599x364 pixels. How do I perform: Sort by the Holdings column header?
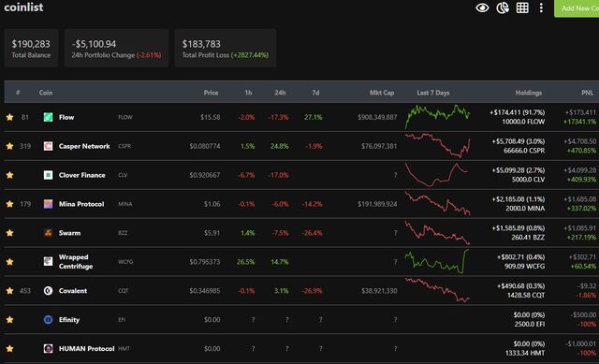[529, 93]
